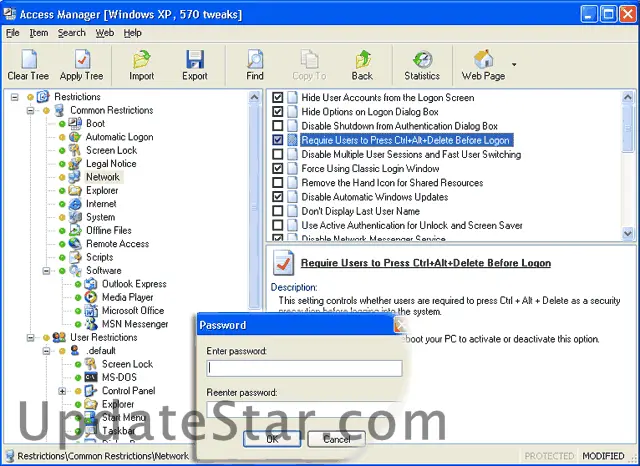This screenshot has height=466, width=640.
Task: Click the Media Player icon
Action: tap(91, 297)
